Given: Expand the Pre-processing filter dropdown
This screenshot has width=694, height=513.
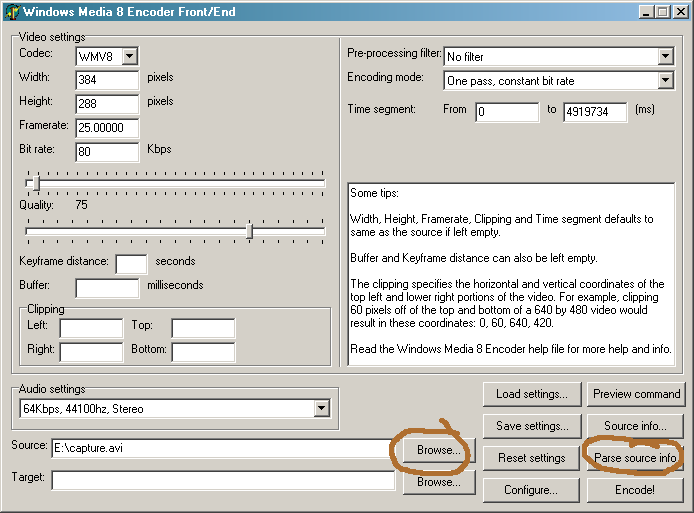Looking at the screenshot, I should [665, 57].
